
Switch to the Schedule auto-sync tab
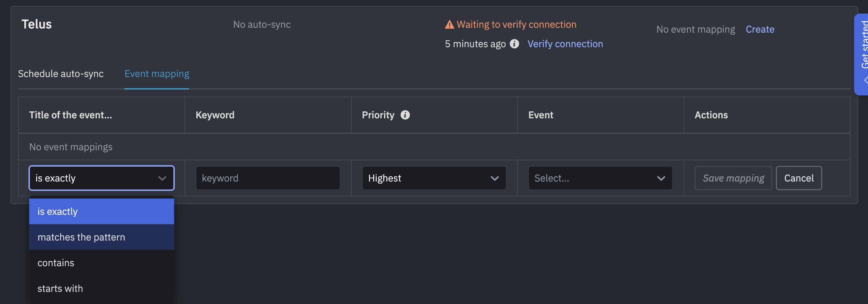[61, 74]
